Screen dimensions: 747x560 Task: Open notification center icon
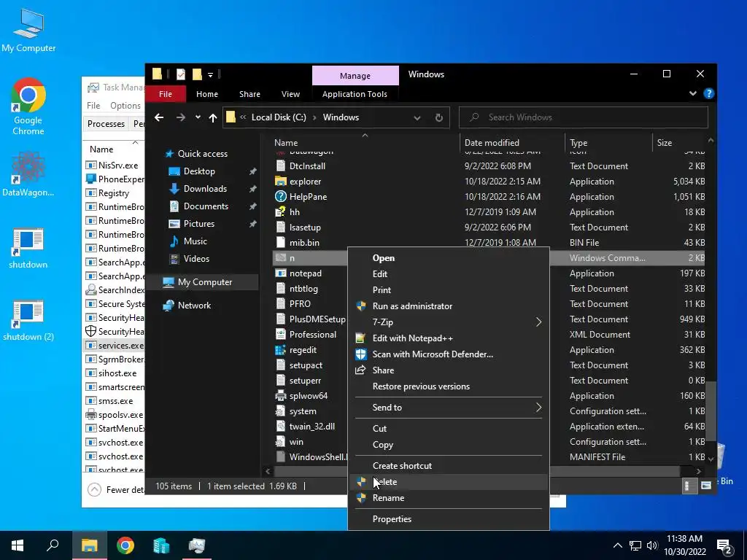tap(724, 545)
